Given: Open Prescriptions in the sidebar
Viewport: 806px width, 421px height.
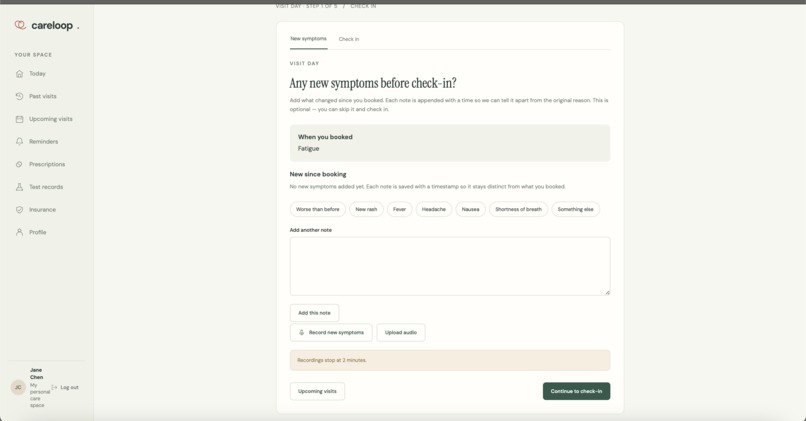Looking at the screenshot, I should click(46, 164).
